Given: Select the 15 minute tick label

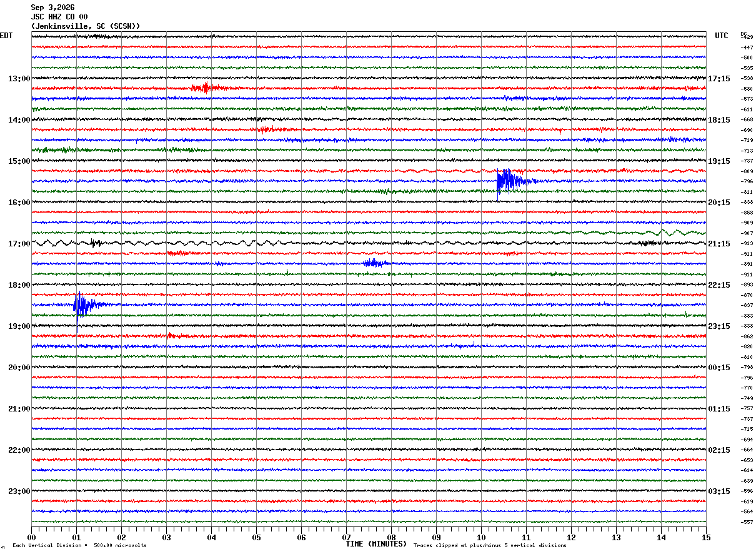Looking at the screenshot, I should (x=706, y=537).
